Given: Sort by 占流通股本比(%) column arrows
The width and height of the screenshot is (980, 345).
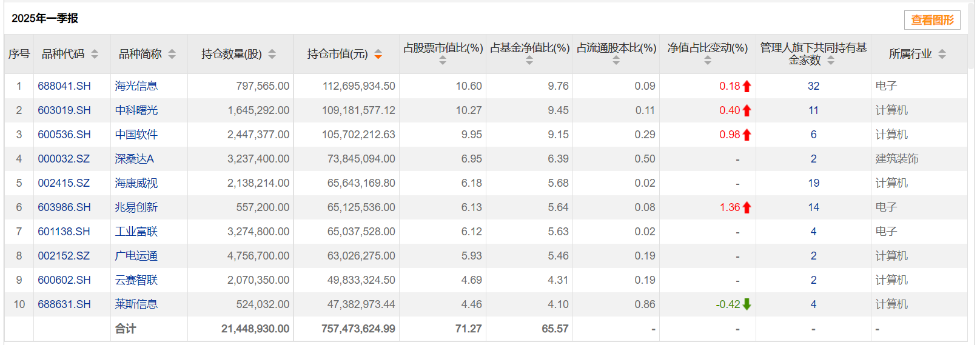Looking at the screenshot, I should tap(616, 61).
